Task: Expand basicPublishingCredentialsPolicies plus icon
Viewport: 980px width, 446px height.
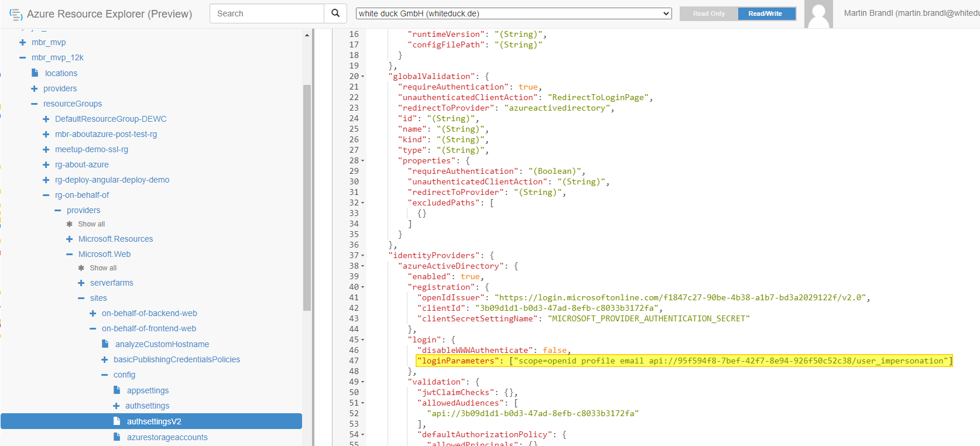Action: [105, 359]
